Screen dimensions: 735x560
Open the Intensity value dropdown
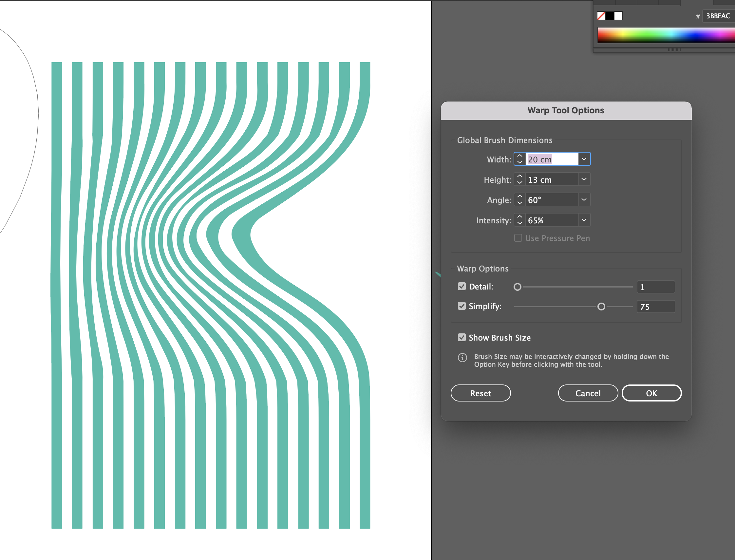(584, 220)
